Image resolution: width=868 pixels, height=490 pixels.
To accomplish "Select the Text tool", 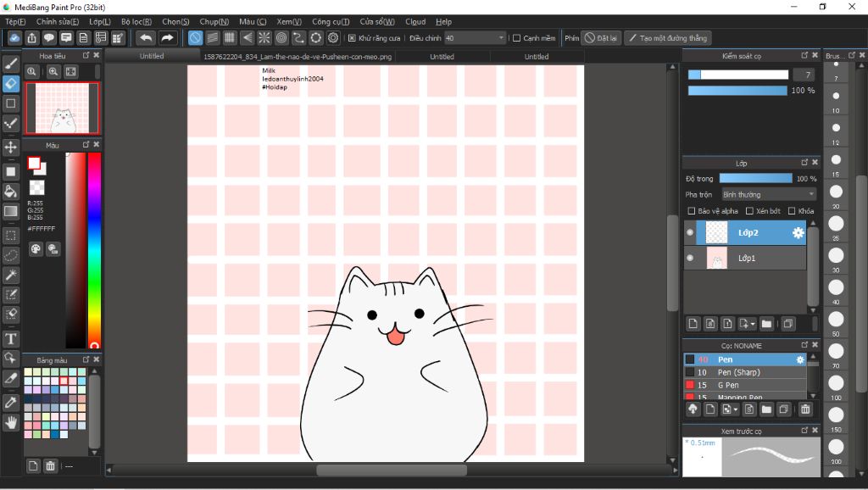I will [x=10, y=339].
